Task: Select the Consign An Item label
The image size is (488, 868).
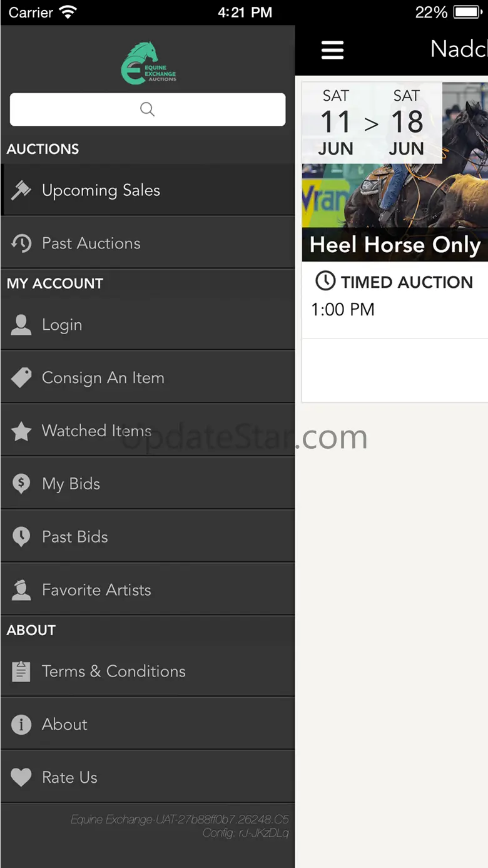Action: tap(103, 378)
